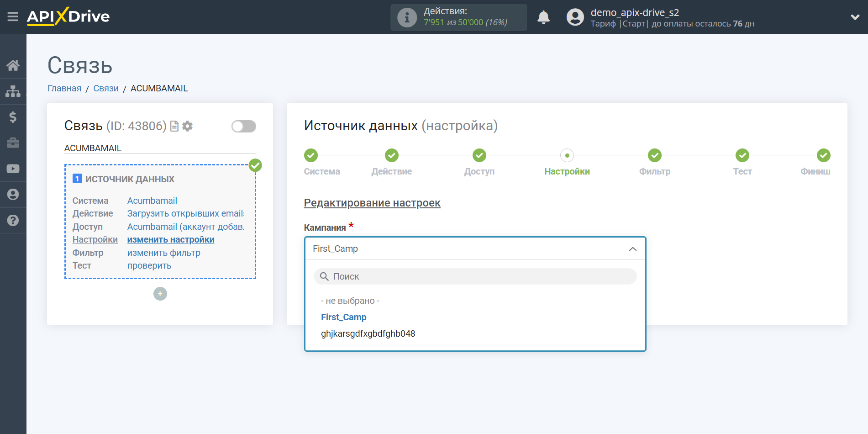The image size is (868, 434).
Task: Open profile icon in sidebar
Action: click(x=13, y=195)
